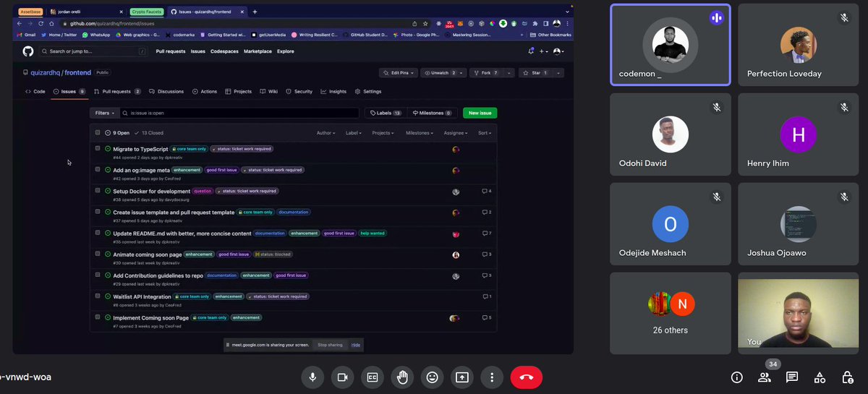868x394 pixels.
Task: Click Stop sharing in the share bar
Action: click(330, 345)
